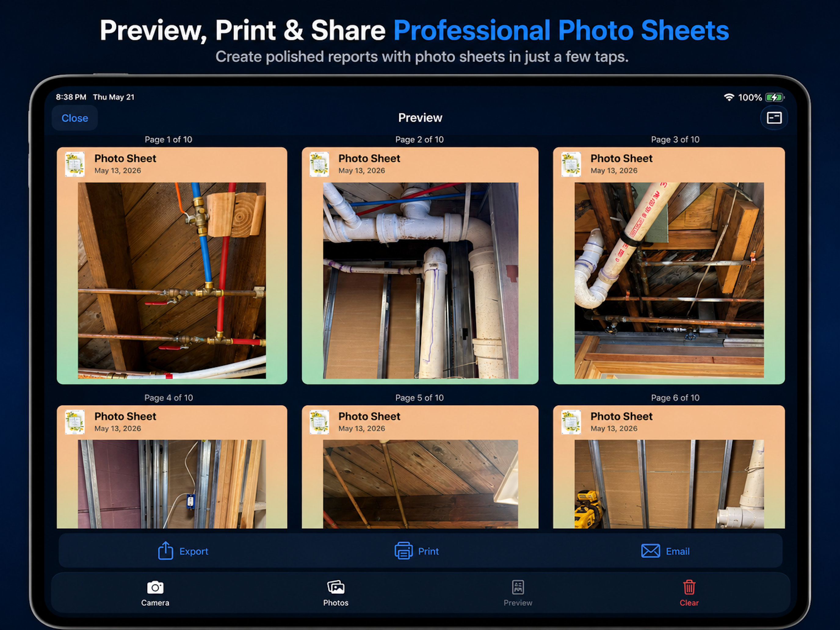The height and width of the screenshot is (630, 840).
Task: Tap the red Clear trash tab
Action: [x=689, y=594]
